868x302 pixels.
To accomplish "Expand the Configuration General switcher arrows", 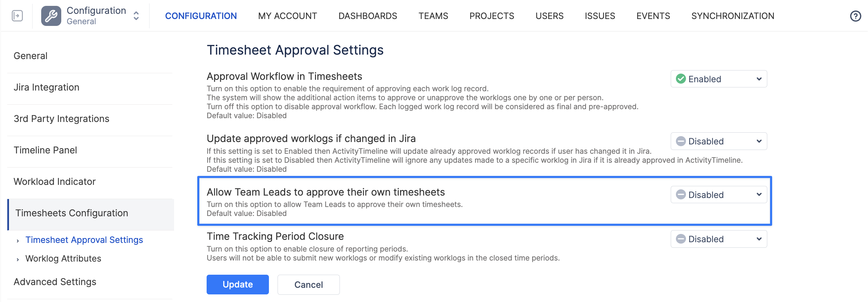I will coord(136,16).
